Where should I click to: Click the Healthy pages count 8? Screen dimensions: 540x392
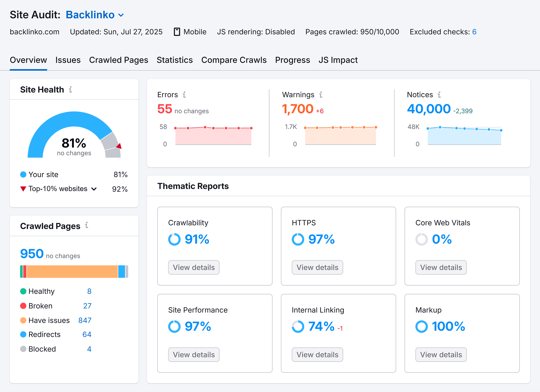(x=89, y=291)
